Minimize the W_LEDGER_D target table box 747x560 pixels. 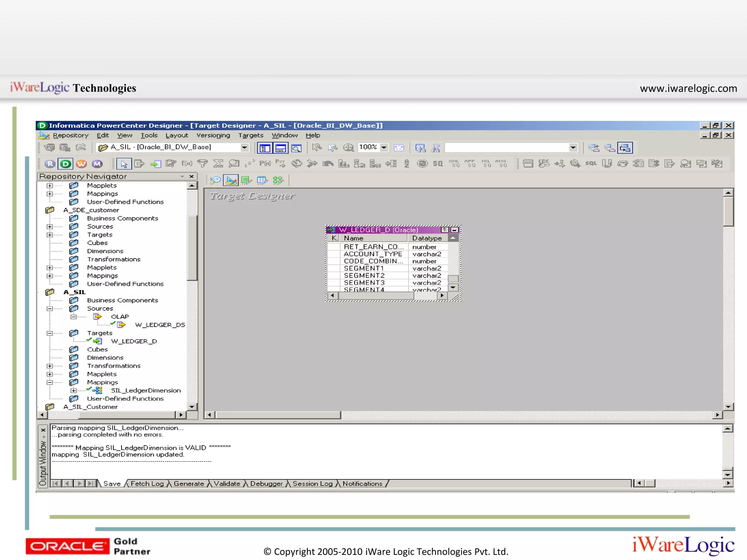point(454,230)
